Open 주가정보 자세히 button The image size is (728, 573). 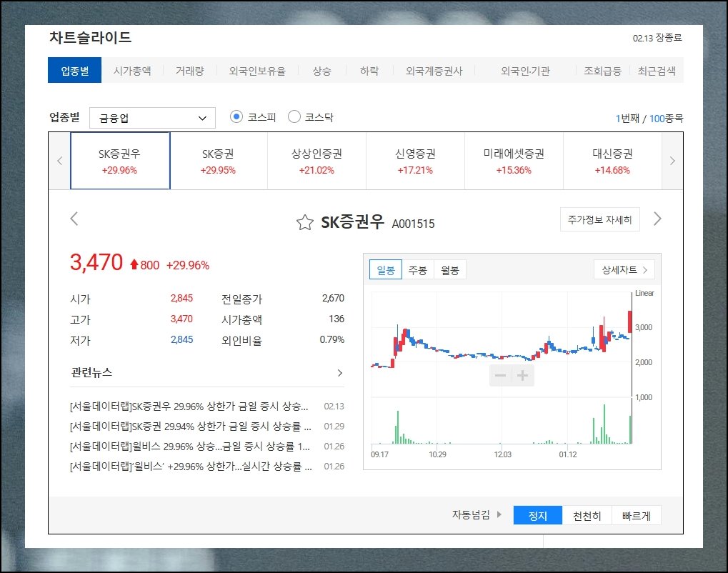600,219
